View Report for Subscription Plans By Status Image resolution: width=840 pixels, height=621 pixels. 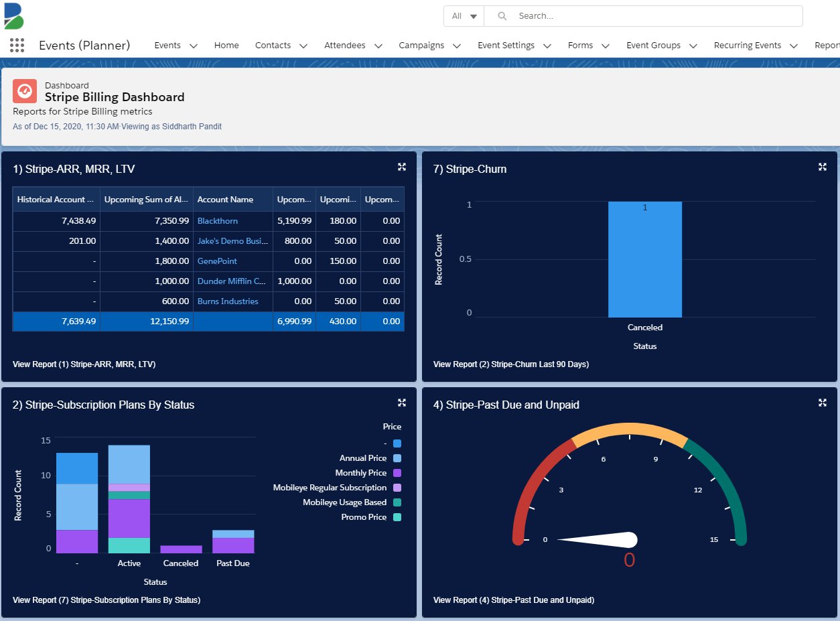(x=107, y=600)
